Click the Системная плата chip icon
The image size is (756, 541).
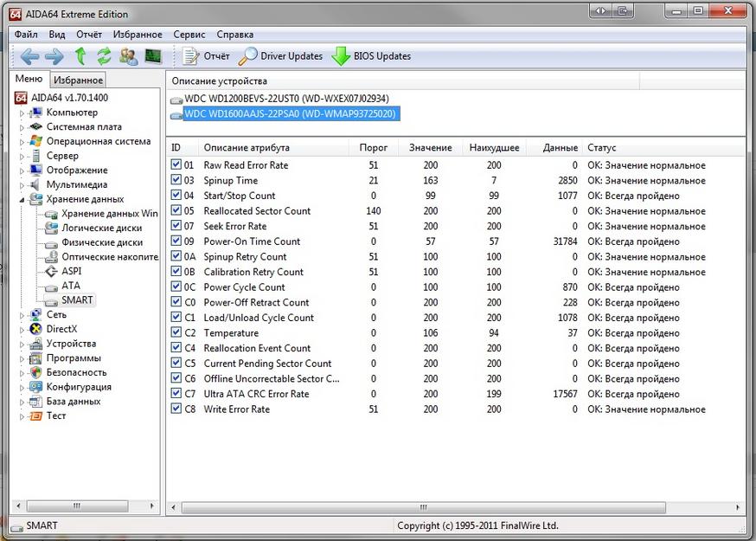pos(35,127)
